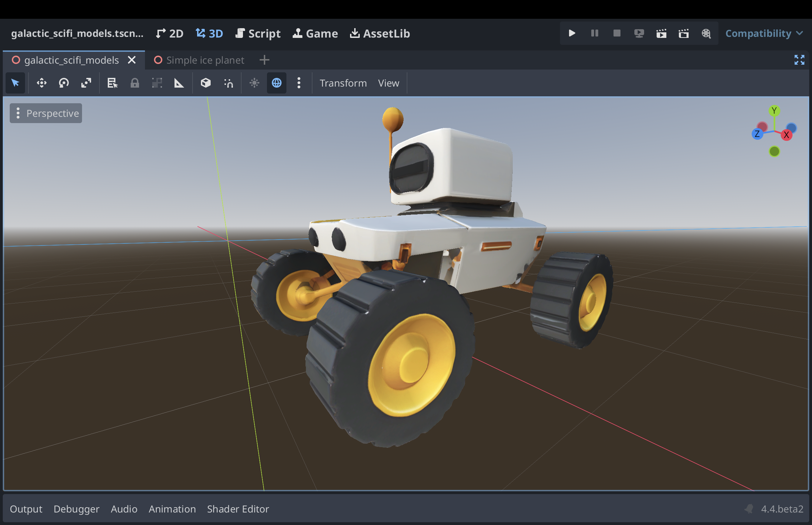Switch to the 2D workspace
812x525 pixels.
(x=170, y=34)
